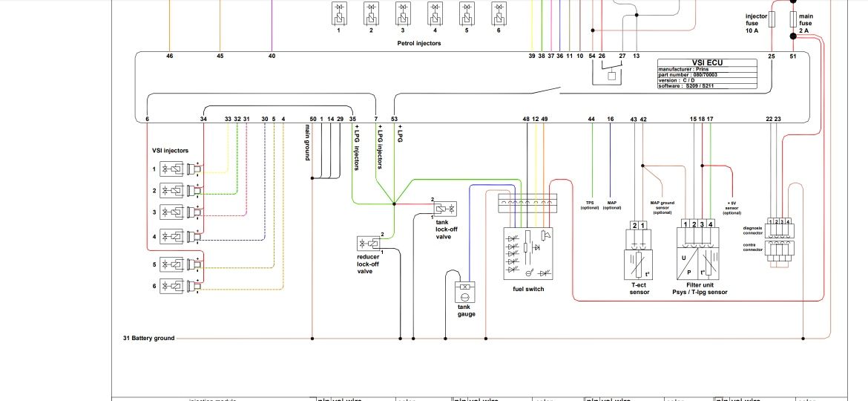868x401 pixels.
Task: Click ECU pin number 44
Action: coord(591,119)
